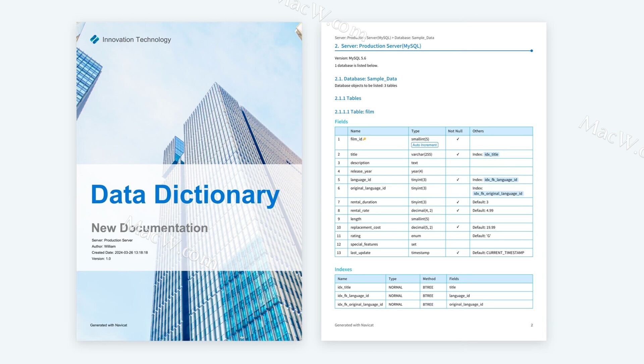Click 'Generated with Navicat' footer on page 2
Viewport: 644px width, 364px height.
click(x=354, y=325)
